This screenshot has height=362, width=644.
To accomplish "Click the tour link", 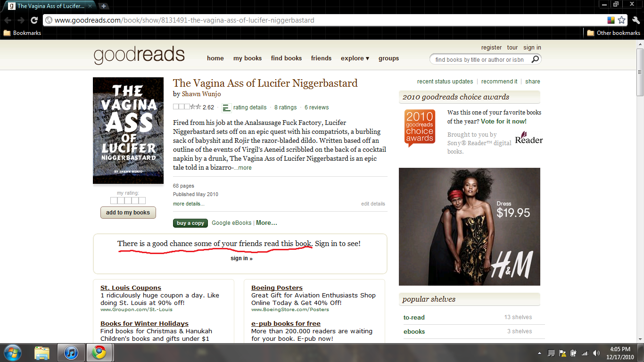I will coord(512,48).
